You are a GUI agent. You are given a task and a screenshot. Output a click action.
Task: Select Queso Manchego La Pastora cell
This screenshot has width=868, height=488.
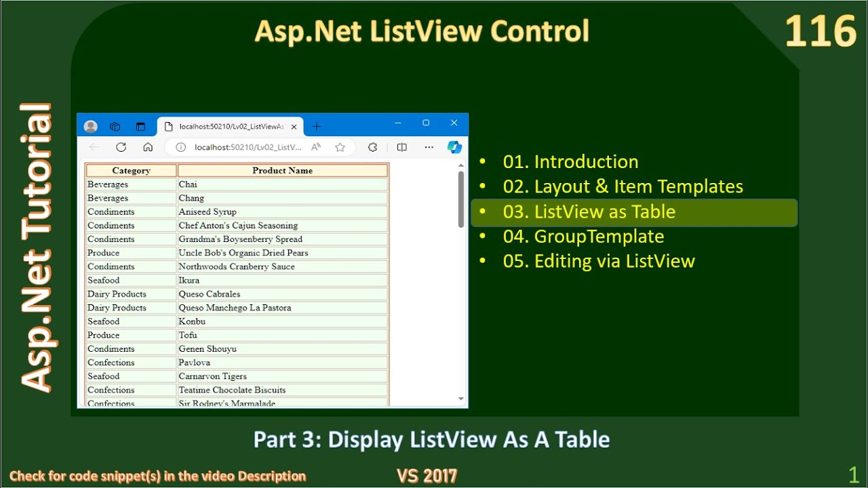coord(283,308)
